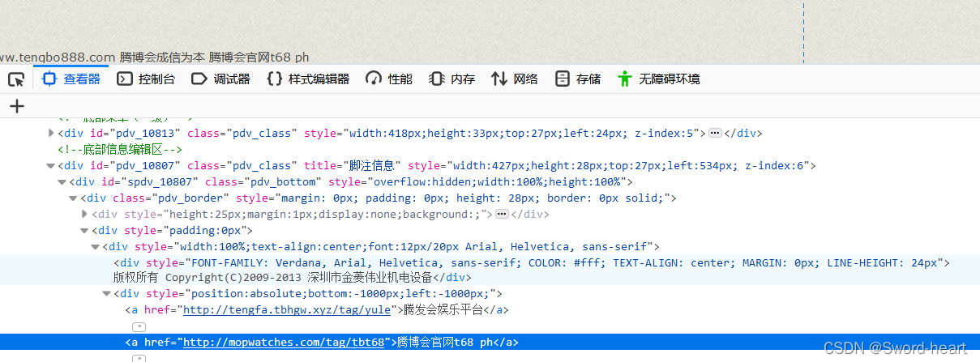Screen dimensions: 980x362
Task: Click the plus icon to create new node
Action: click(16, 106)
